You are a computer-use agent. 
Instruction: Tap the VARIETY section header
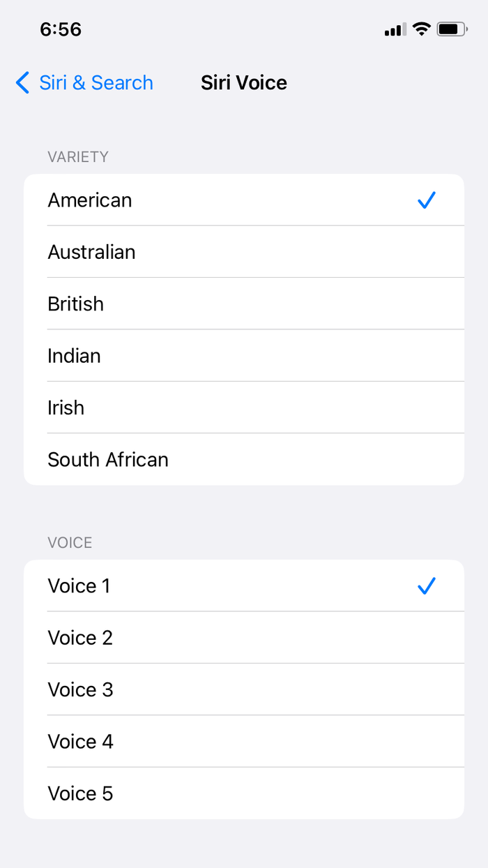(x=78, y=157)
